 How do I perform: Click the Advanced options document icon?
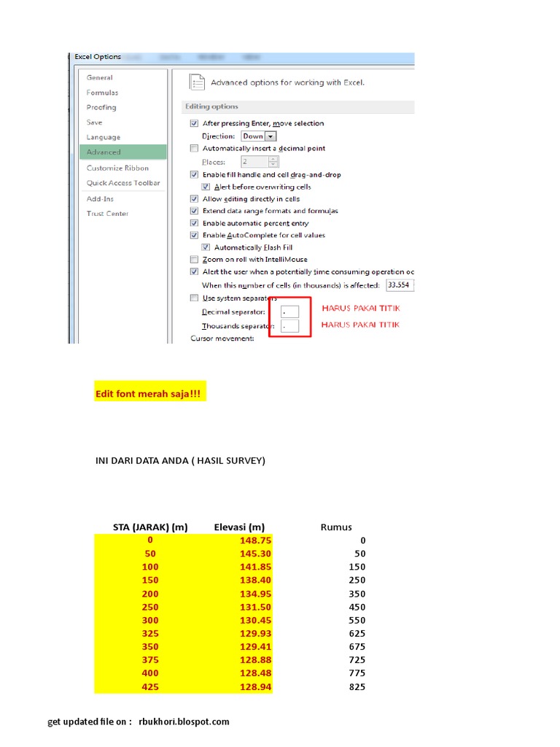197,82
